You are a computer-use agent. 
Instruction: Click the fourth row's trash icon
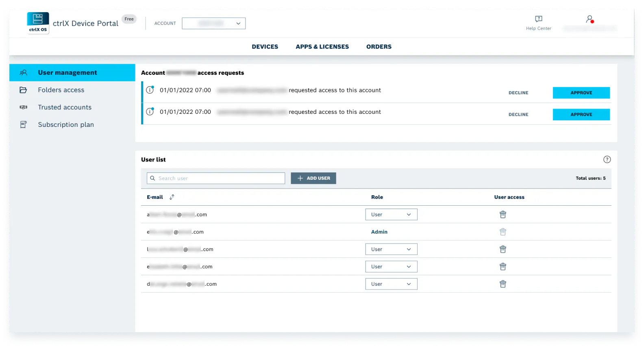click(x=503, y=267)
